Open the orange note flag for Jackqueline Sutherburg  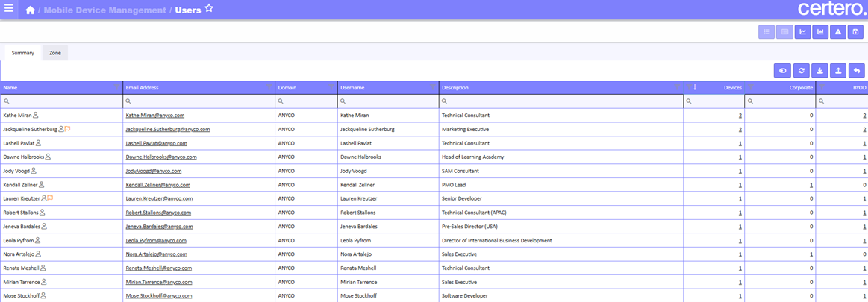(x=67, y=129)
